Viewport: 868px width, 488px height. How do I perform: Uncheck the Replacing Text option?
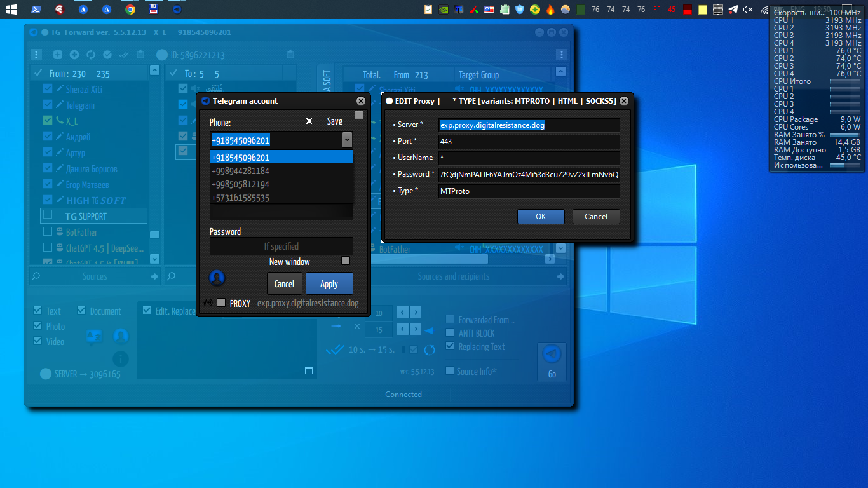[451, 346]
